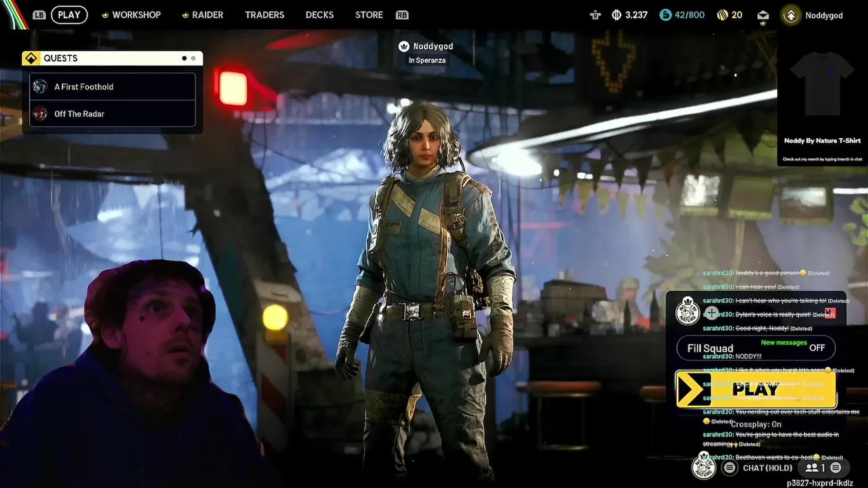Image resolution: width=868 pixels, height=488 pixels.
Task: Click the RB bumper navigation icon
Action: point(402,15)
